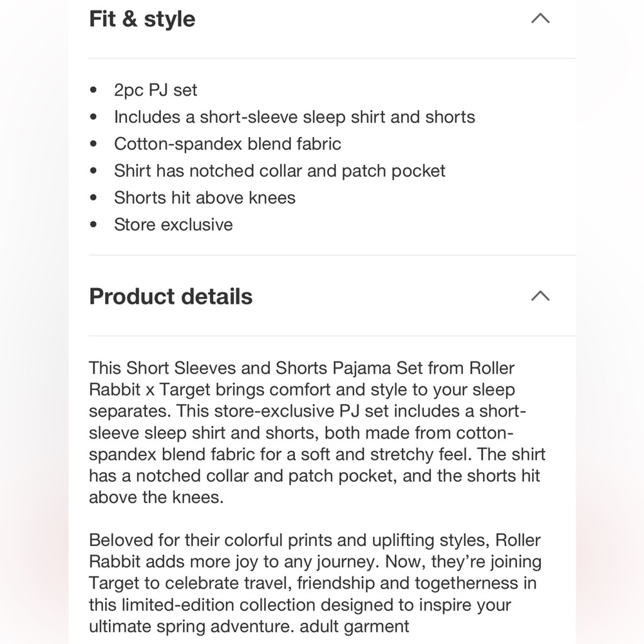Click the bullet dot beside "Store exclusive"
Image resolution: width=644 pixels, height=644 pixels.
(x=93, y=225)
